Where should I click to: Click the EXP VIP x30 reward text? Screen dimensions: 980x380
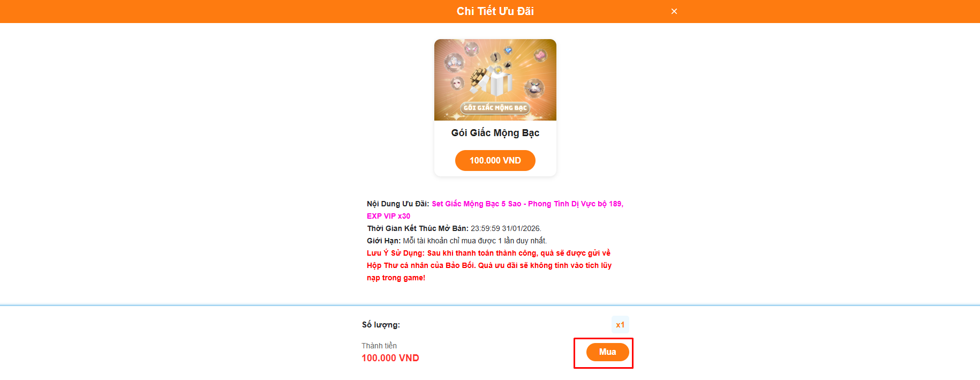pyautogui.click(x=388, y=216)
